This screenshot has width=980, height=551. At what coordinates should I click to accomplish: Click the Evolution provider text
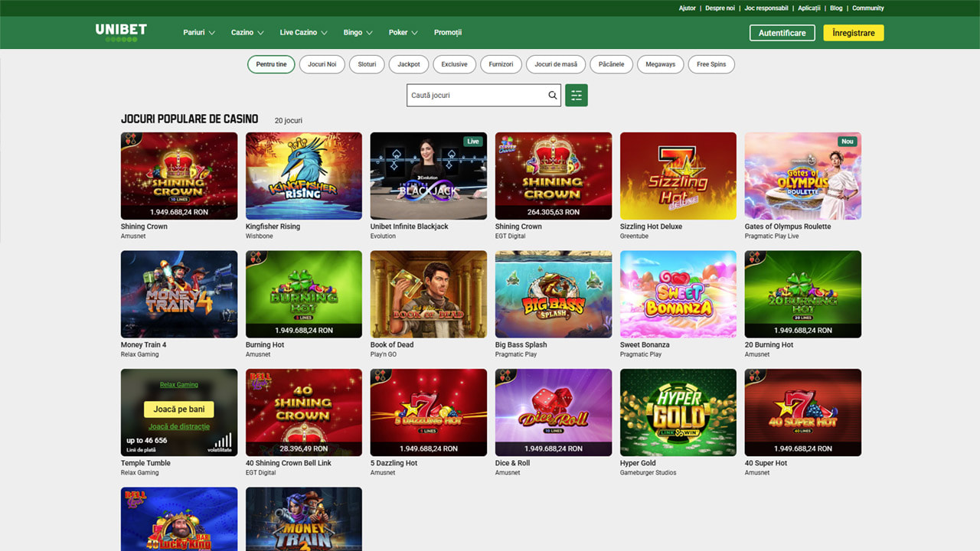point(383,236)
